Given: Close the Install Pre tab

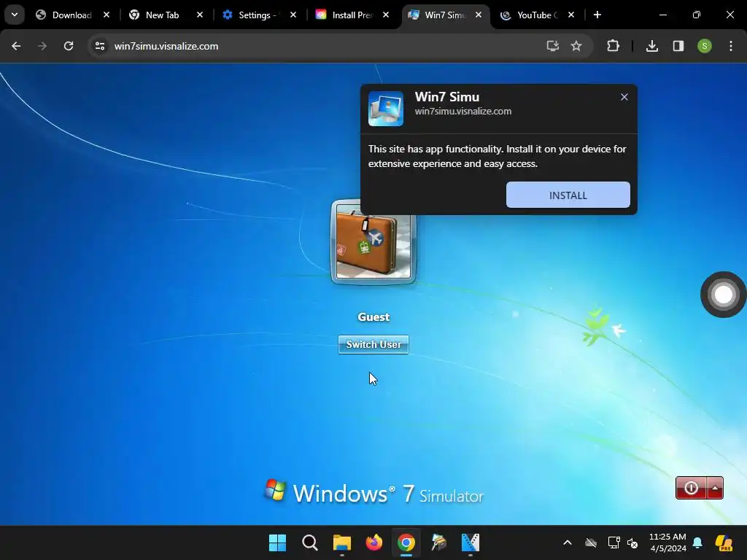Looking at the screenshot, I should click(385, 15).
